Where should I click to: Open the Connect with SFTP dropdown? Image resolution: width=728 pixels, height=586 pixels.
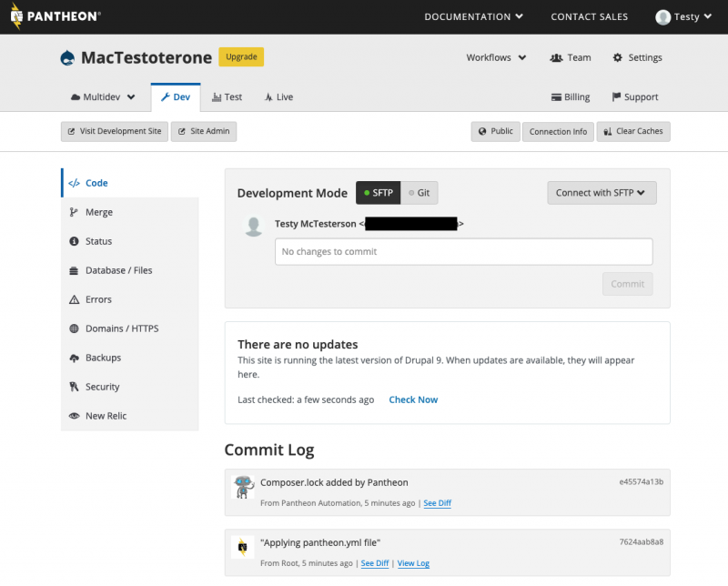[602, 193]
